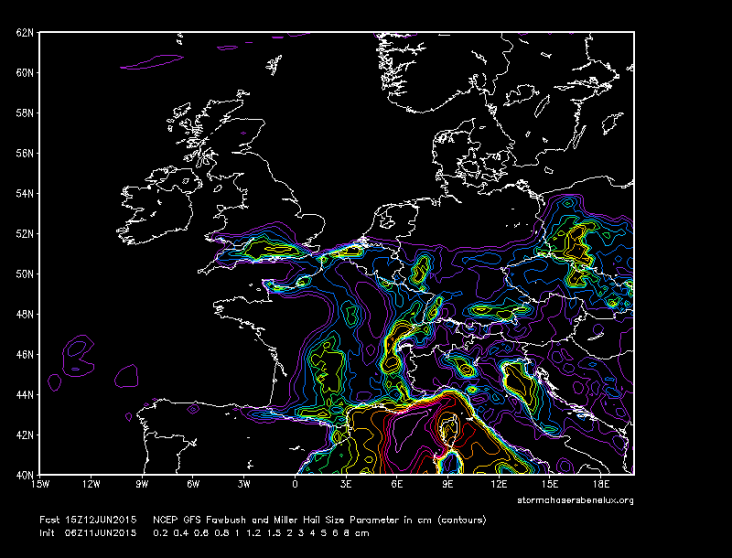The width and height of the screenshot is (732, 558).
Task: Click the 44N latitude tick label
Action: point(26,394)
